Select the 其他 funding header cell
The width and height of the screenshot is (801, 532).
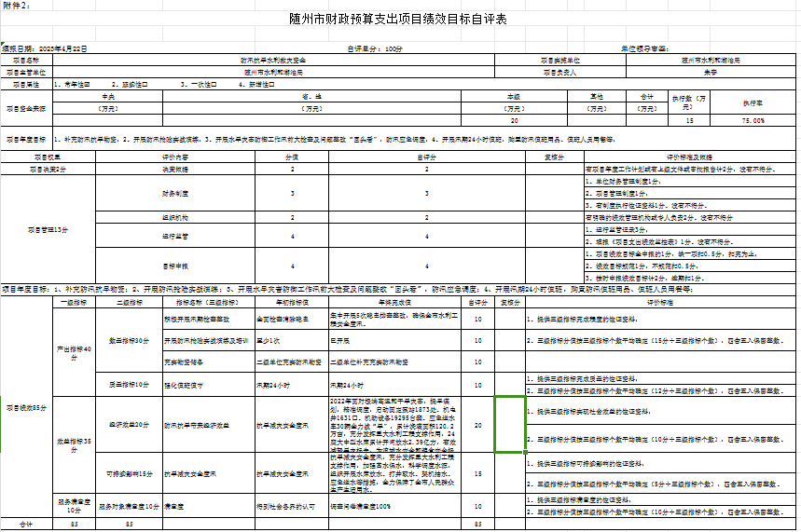coord(597,97)
